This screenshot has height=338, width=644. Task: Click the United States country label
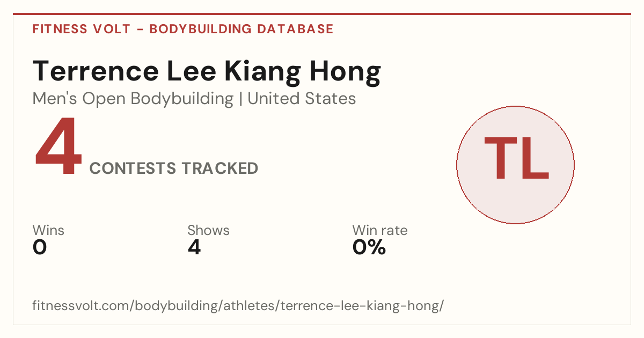click(x=302, y=99)
